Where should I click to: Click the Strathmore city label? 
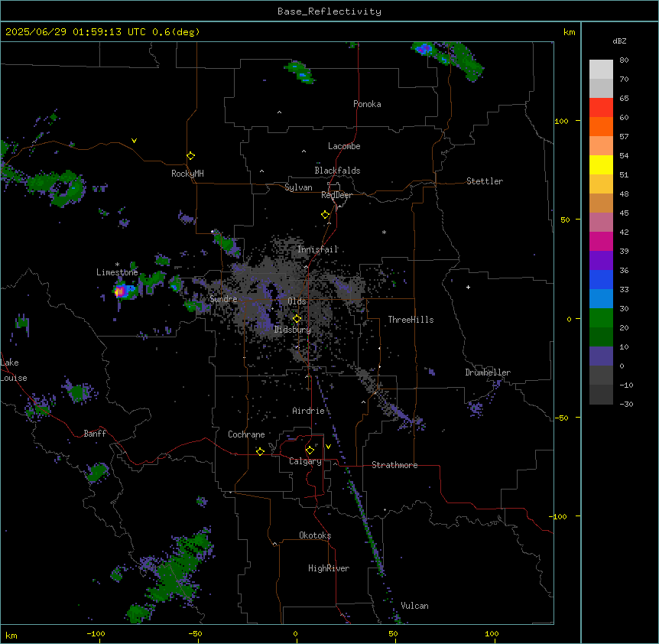tap(394, 465)
